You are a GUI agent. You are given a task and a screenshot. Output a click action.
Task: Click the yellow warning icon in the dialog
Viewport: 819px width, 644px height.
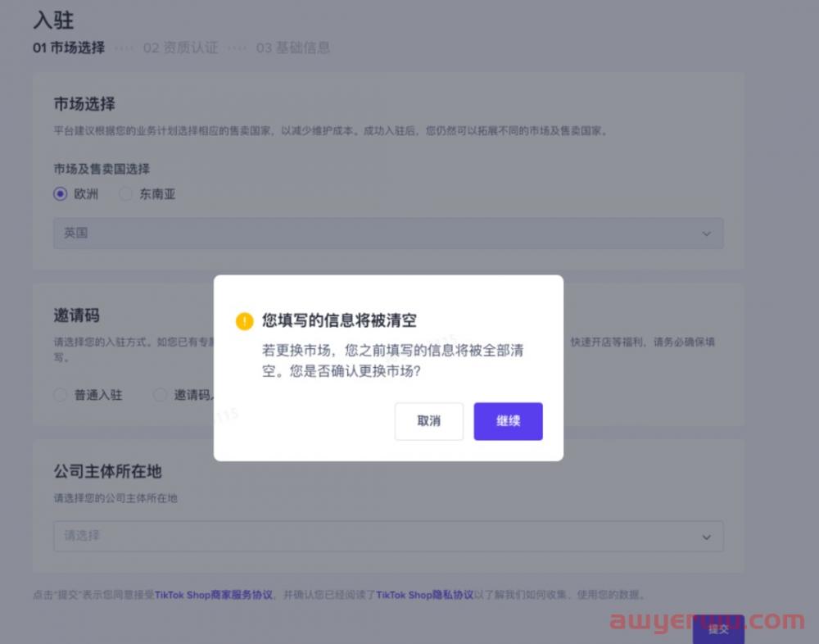click(x=244, y=321)
